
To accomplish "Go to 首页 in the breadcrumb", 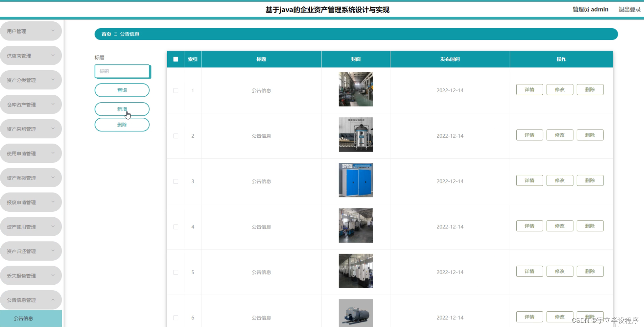I will tap(106, 34).
